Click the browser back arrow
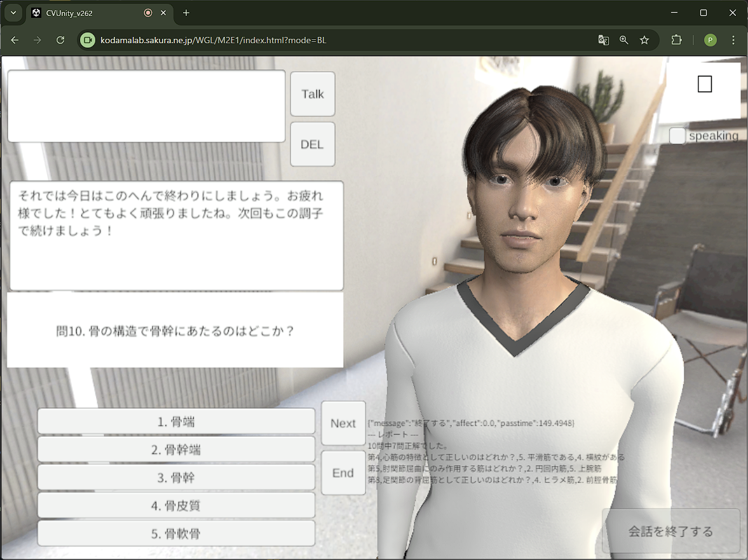 click(x=15, y=40)
